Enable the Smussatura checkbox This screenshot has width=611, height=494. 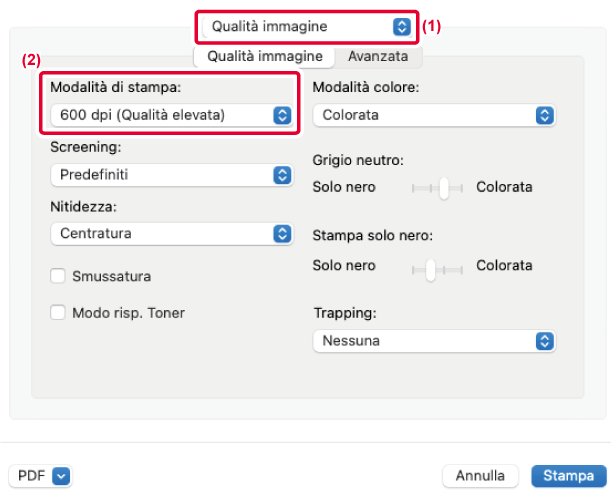point(58,276)
